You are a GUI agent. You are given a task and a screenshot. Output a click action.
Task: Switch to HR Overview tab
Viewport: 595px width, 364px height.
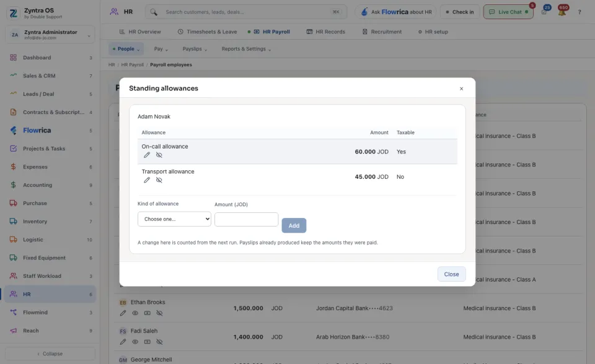(140, 32)
